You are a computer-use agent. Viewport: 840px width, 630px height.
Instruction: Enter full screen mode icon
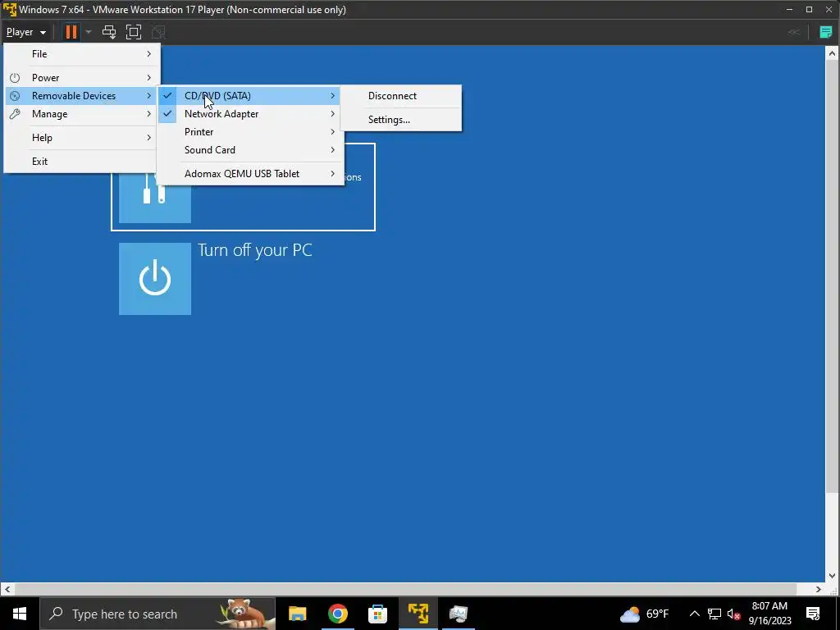[134, 32]
